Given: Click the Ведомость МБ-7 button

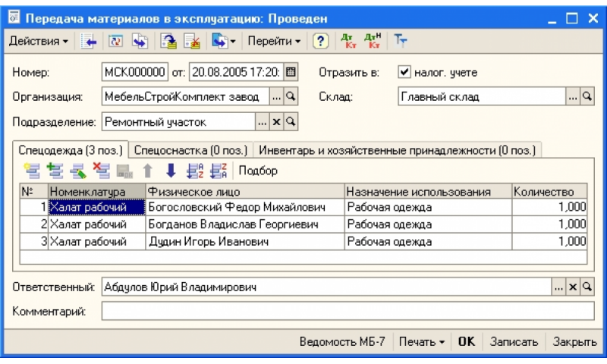Looking at the screenshot, I should 342,341.
